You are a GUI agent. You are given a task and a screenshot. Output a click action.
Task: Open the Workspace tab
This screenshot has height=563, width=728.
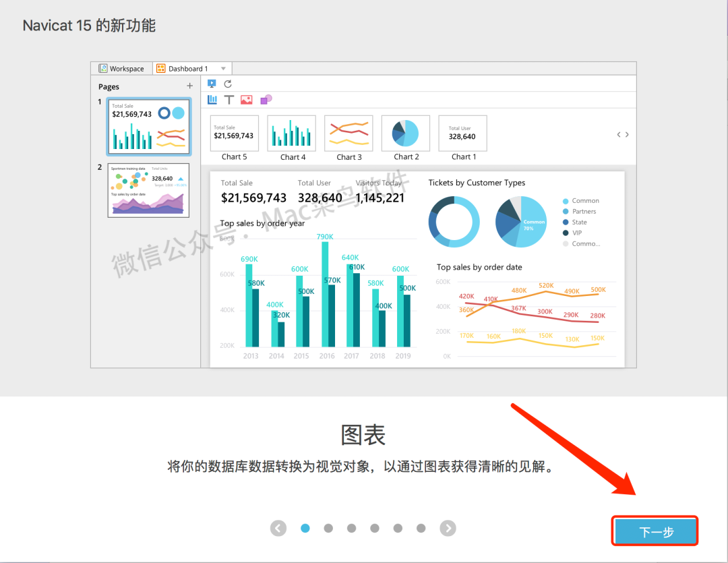[121, 68]
